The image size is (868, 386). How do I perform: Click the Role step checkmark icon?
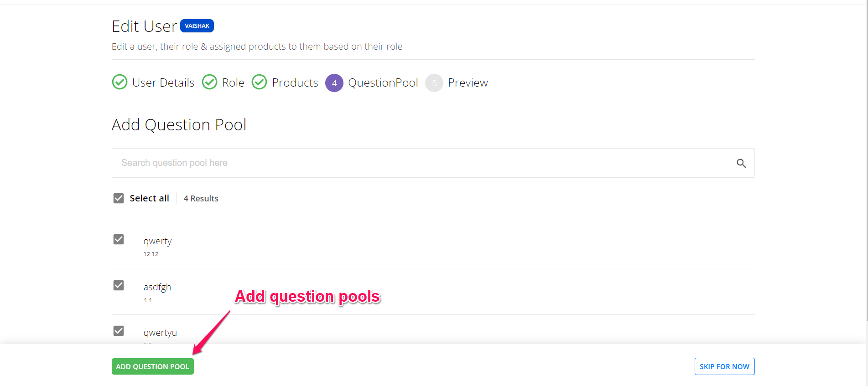point(210,82)
